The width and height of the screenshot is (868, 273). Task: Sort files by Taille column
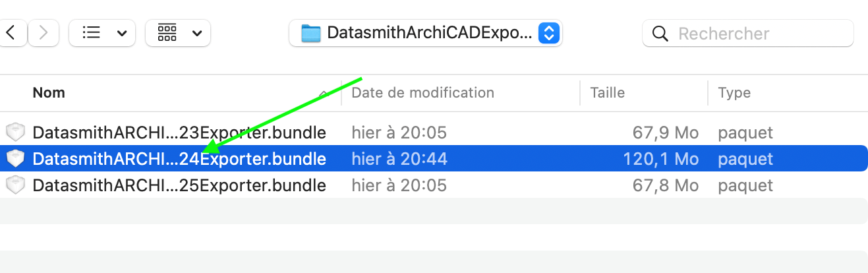tap(607, 93)
